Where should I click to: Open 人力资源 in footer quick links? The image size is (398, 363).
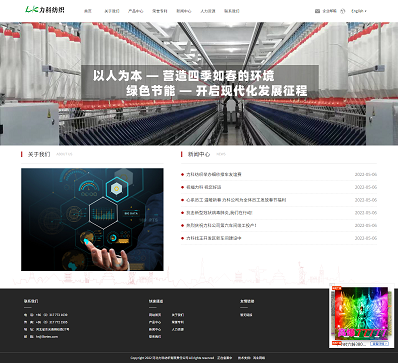tap(178, 329)
